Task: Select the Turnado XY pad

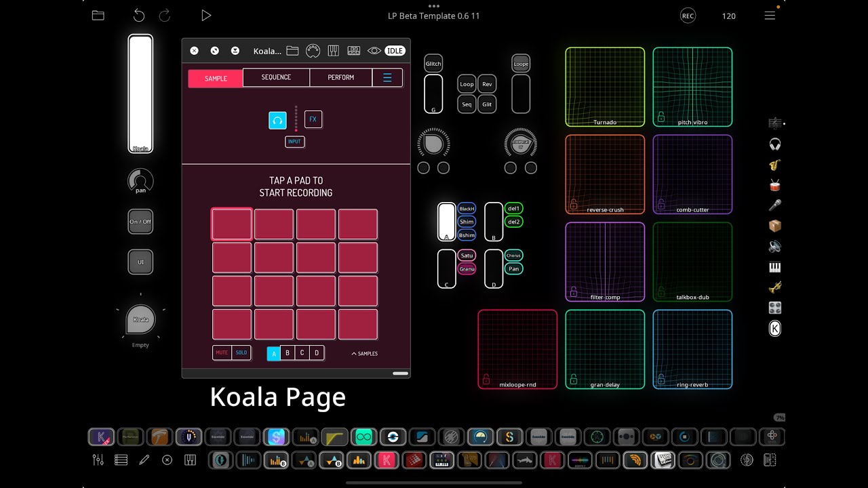Action: 605,87
